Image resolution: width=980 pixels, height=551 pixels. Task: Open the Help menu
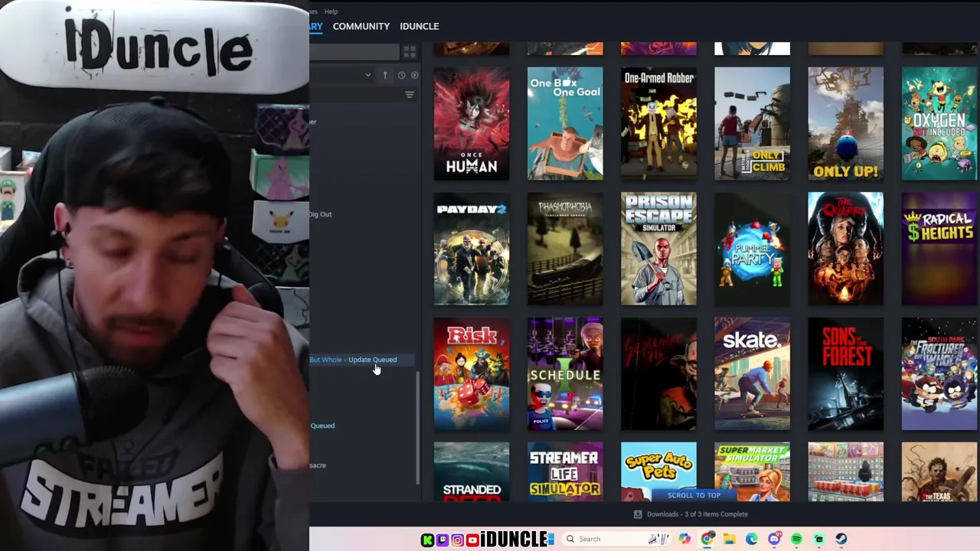pos(331,11)
